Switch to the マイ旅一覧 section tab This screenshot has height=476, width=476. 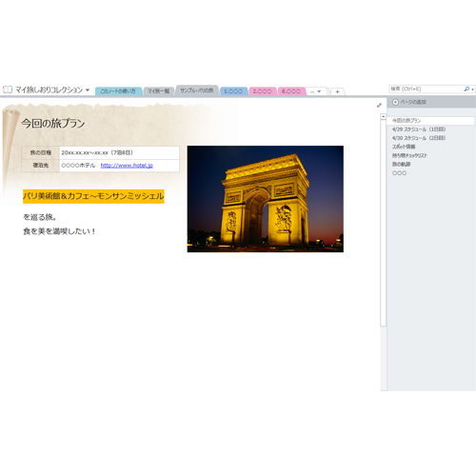tap(159, 91)
